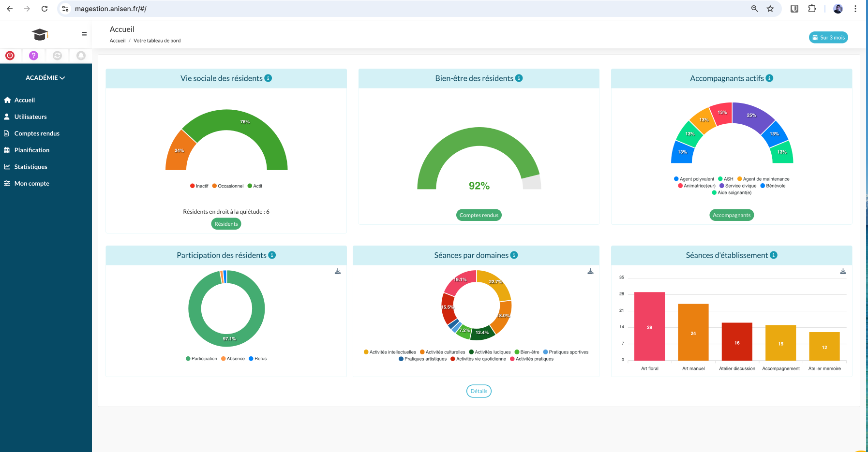Open the Sur 3 mois period selector
This screenshot has height=452, width=868.
click(828, 38)
